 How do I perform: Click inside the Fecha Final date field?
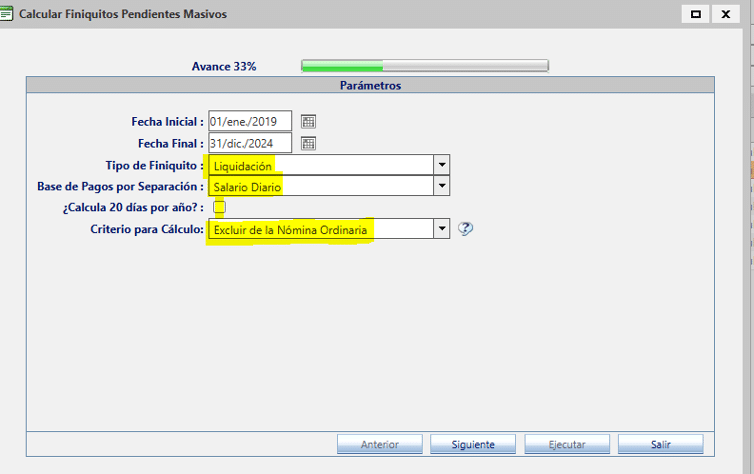coord(250,143)
